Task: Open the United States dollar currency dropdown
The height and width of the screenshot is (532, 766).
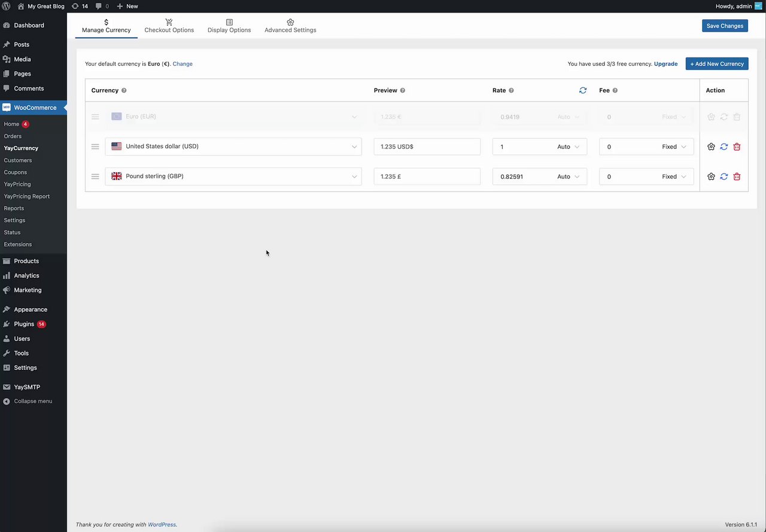Action: point(233,147)
